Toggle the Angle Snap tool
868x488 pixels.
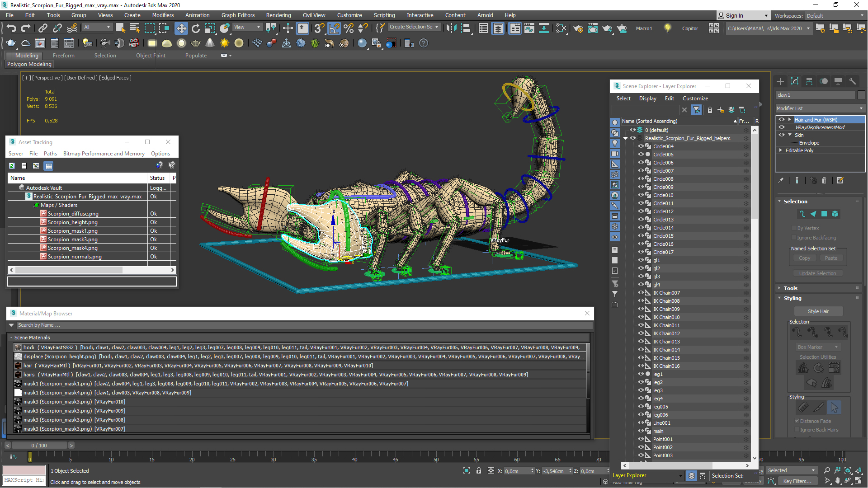tap(334, 28)
